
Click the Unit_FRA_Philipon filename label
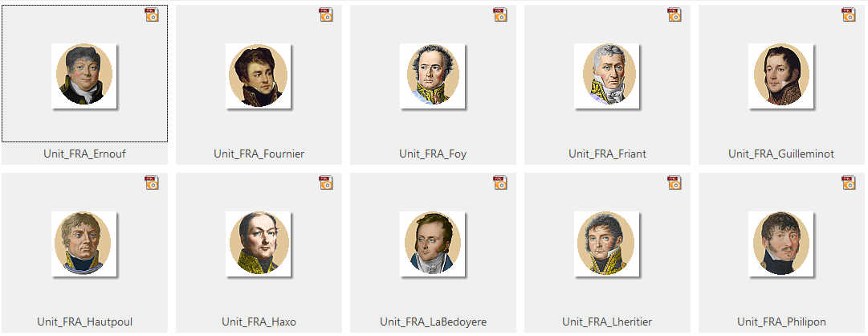[x=781, y=322]
